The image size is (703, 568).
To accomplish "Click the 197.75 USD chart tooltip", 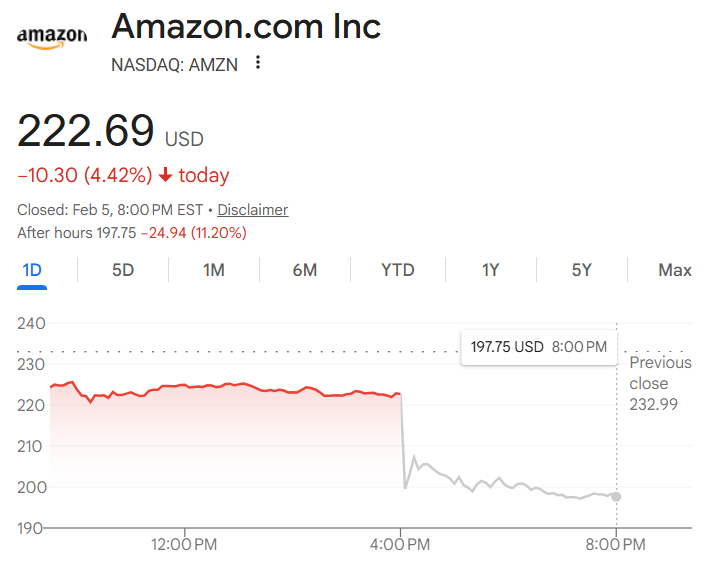I will [538, 347].
